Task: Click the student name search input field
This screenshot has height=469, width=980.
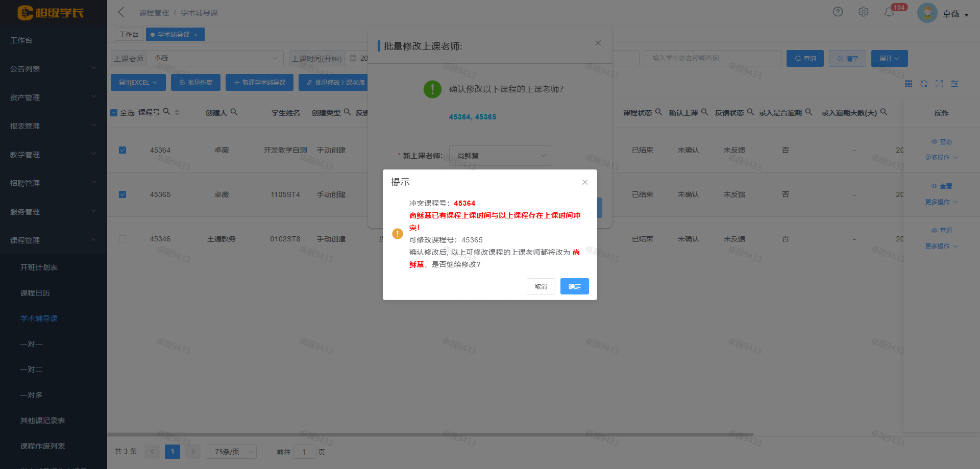Action: click(x=713, y=58)
